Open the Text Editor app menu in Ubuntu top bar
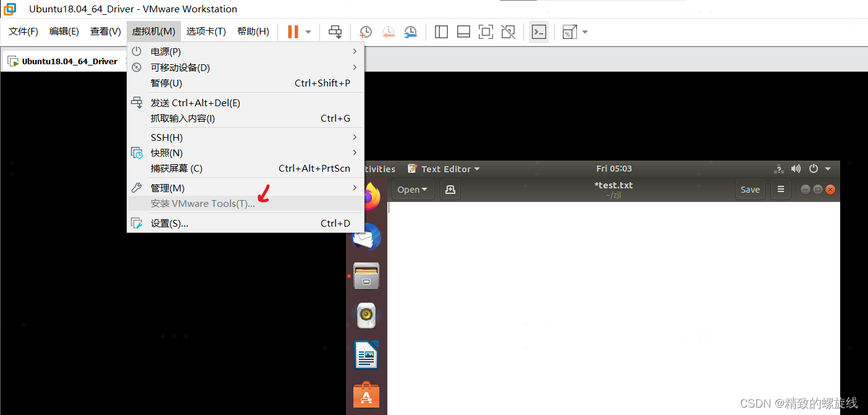 point(444,169)
